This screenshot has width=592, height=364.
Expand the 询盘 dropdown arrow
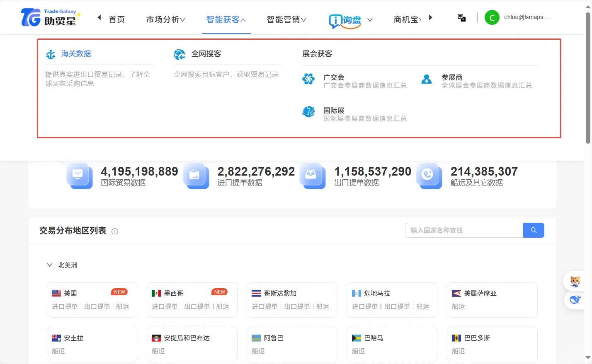pyautogui.click(x=370, y=19)
